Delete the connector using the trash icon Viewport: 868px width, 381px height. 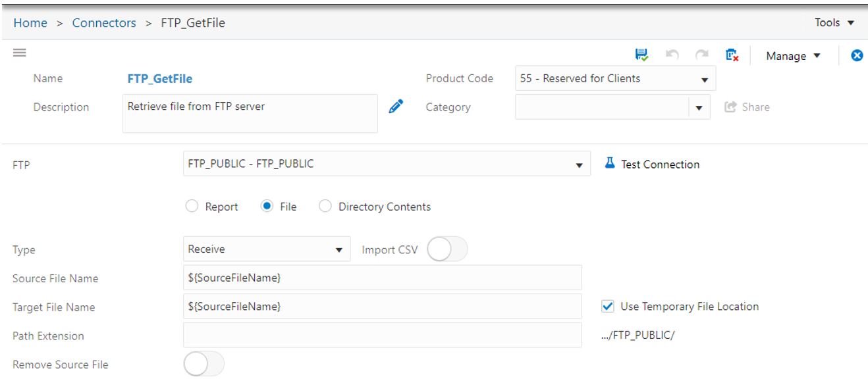click(x=731, y=55)
